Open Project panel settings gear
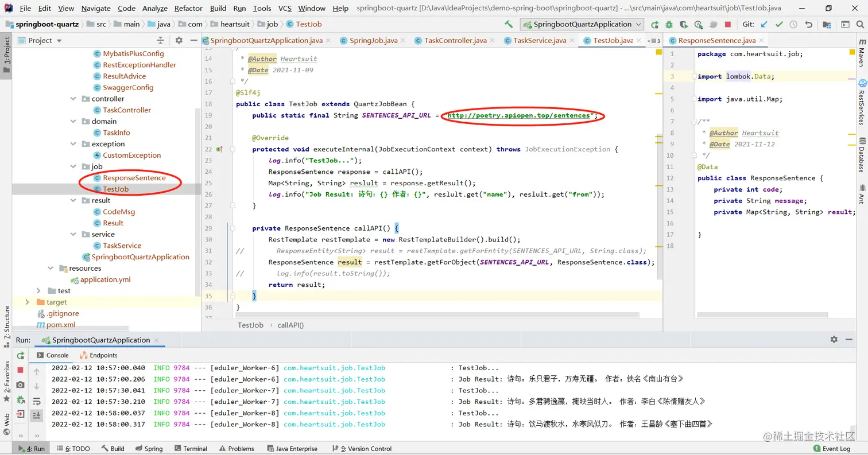Screen dimensions: 868x455 [179, 40]
